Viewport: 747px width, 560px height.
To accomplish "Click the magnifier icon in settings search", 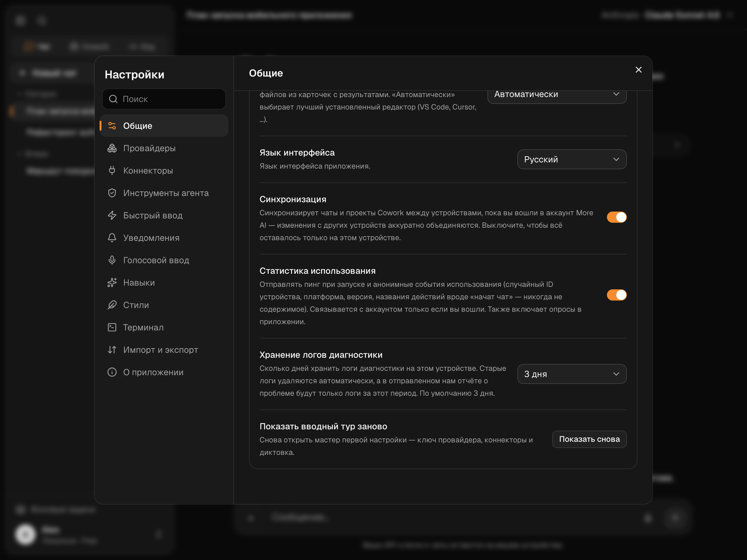I will pyautogui.click(x=113, y=99).
